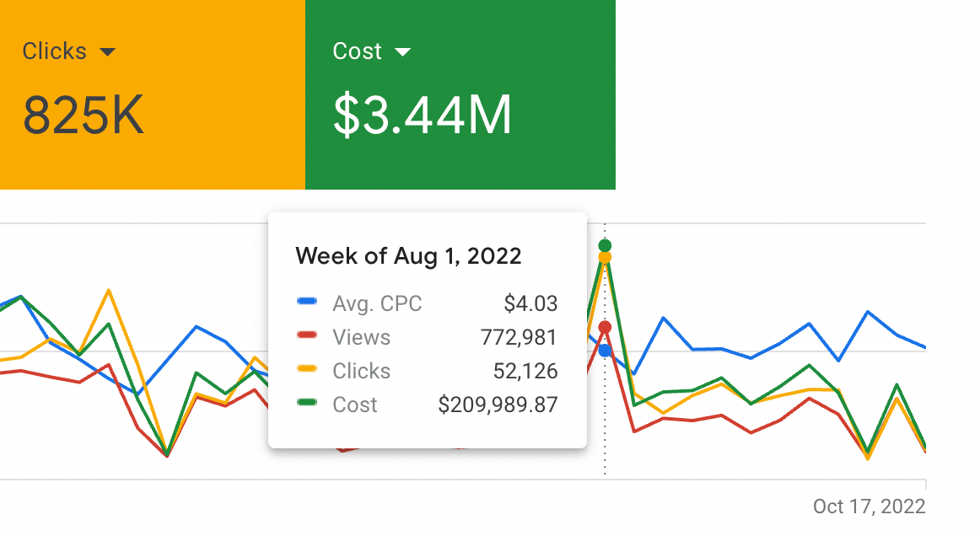Click the green Cost legend swatch in tooltip
The image size is (980, 536).
tap(308, 403)
